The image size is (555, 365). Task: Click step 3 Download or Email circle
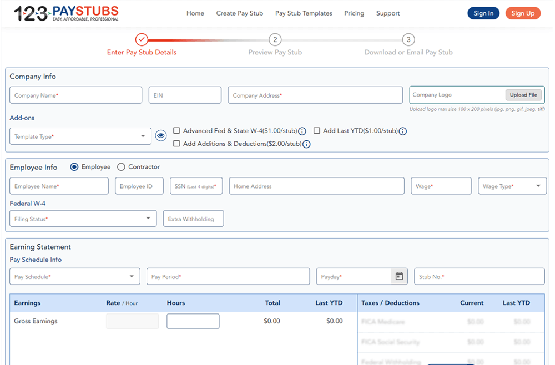pyautogui.click(x=408, y=39)
